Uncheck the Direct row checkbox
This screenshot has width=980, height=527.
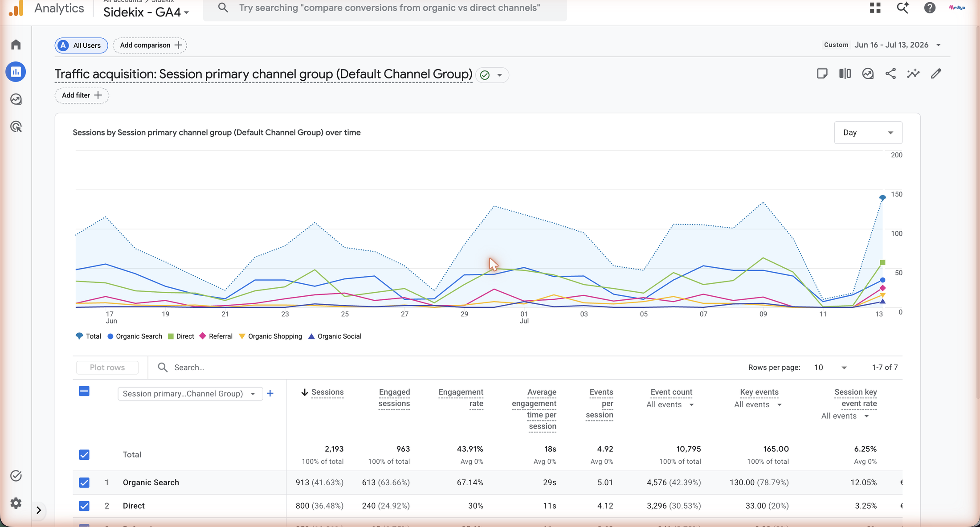coord(84,506)
